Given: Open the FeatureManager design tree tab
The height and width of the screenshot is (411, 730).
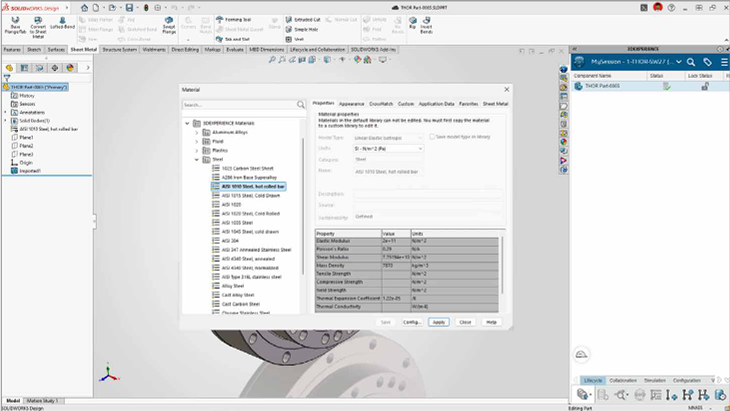Looking at the screenshot, I should coord(9,67).
